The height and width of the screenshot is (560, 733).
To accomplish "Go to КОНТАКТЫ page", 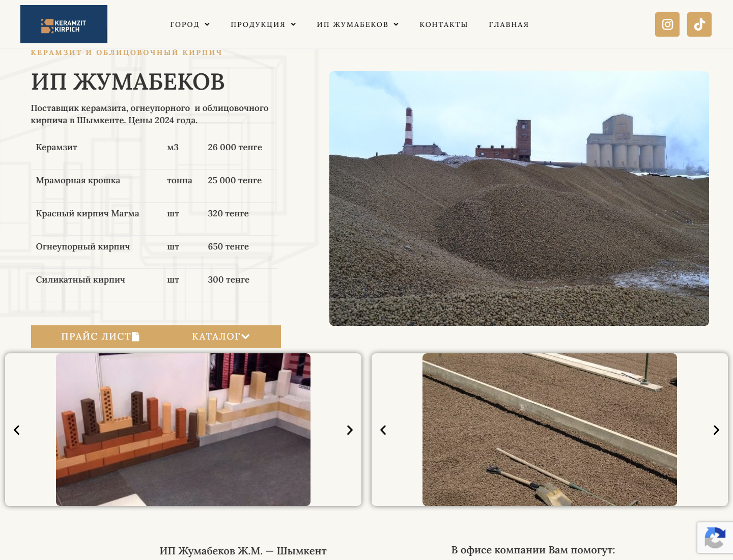I will [x=444, y=24].
